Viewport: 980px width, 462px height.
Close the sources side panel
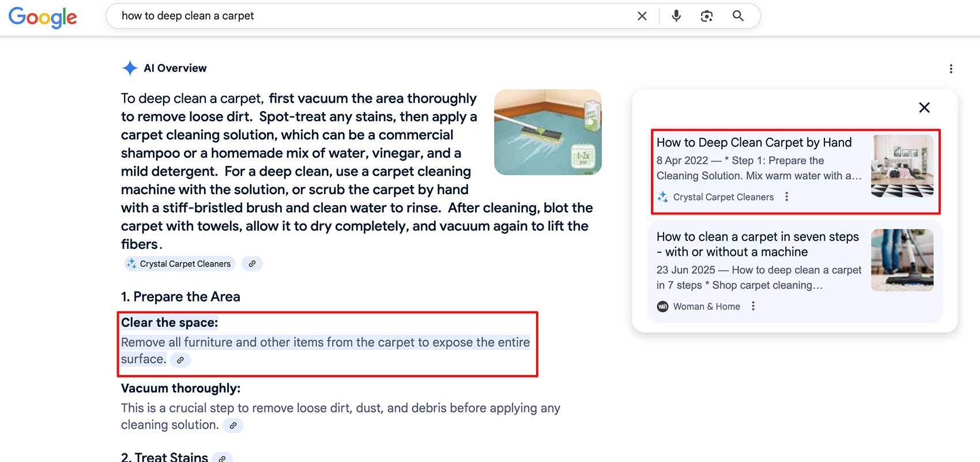[x=924, y=108]
